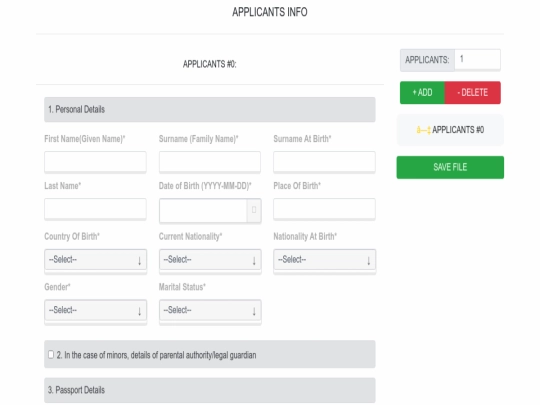Click the SAVE FILE button
540x405 pixels.
pyautogui.click(x=450, y=167)
